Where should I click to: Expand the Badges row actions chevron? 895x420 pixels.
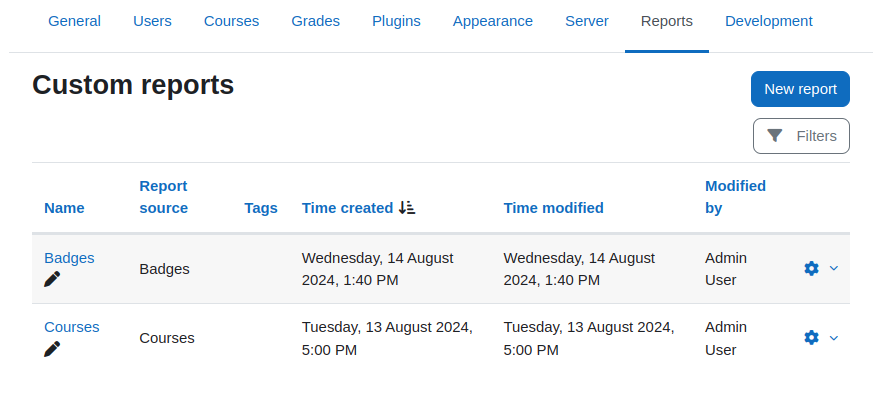tap(833, 268)
